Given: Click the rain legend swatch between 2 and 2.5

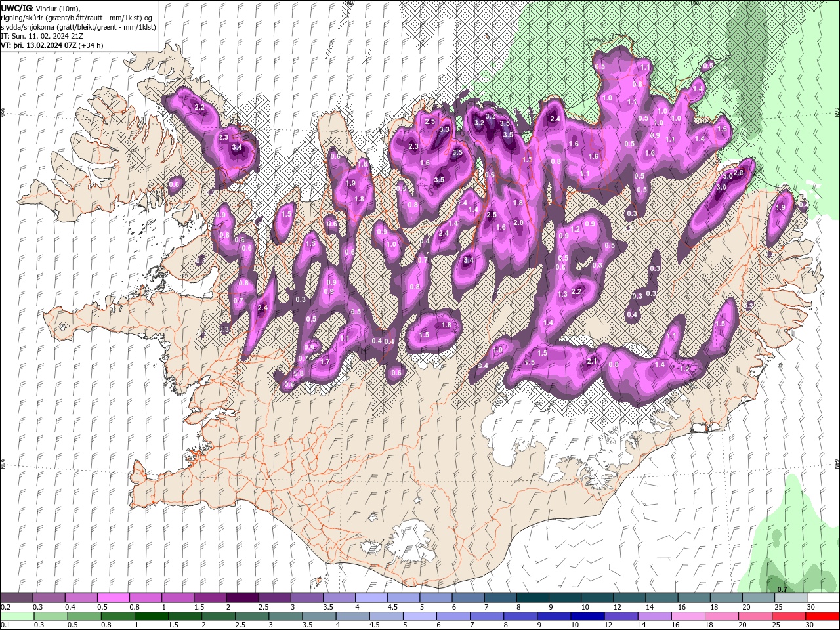Looking at the screenshot, I should (x=219, y=616).
